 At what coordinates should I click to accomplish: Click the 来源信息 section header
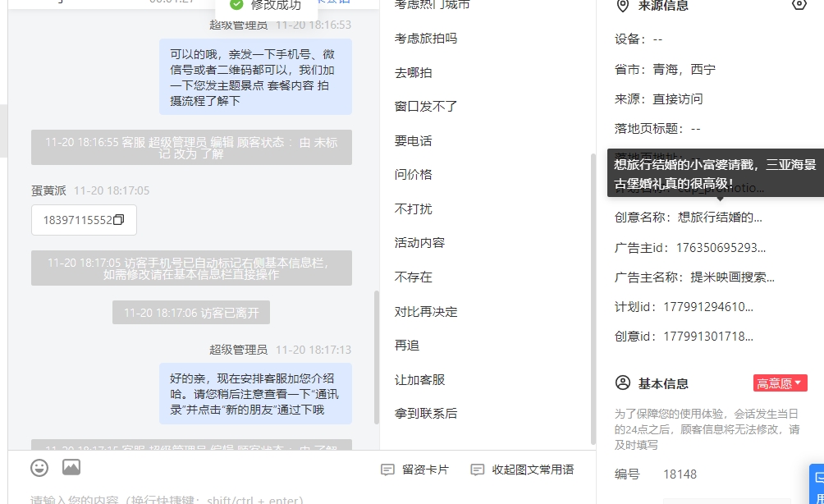[662, 6]
